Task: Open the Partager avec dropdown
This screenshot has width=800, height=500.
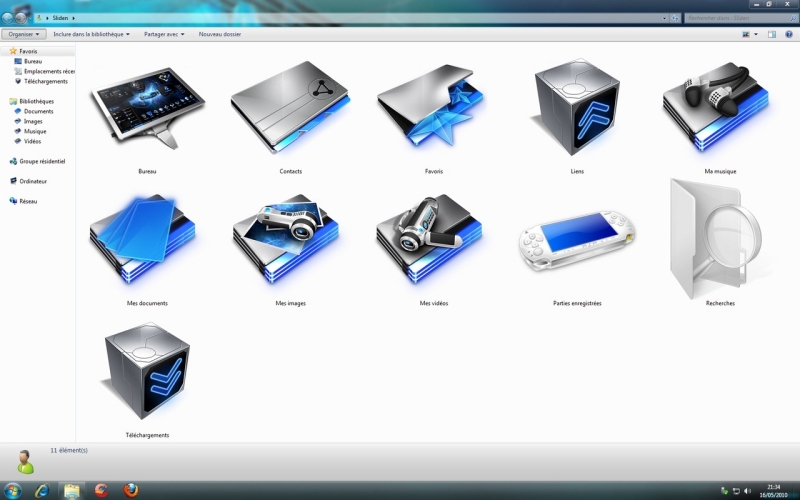Action: pyautogui.click(x=164, y=34)
